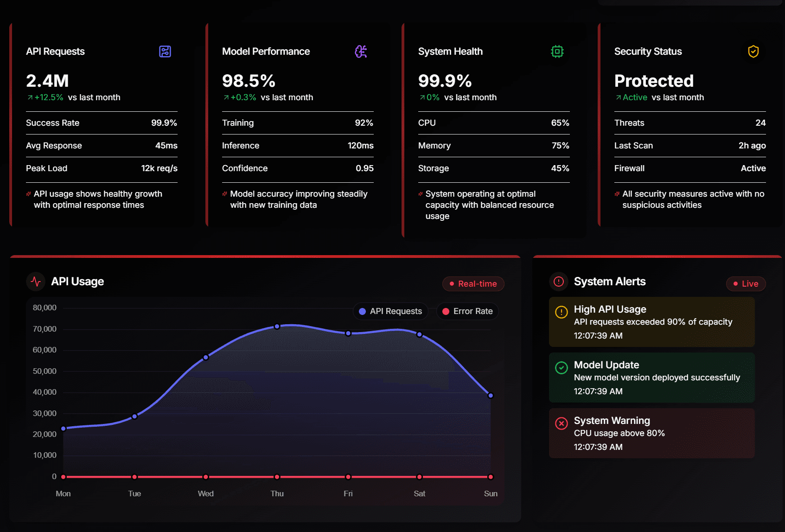
Task: Toggle the Error Rate chart legend
Action: [x=467, y=311]
